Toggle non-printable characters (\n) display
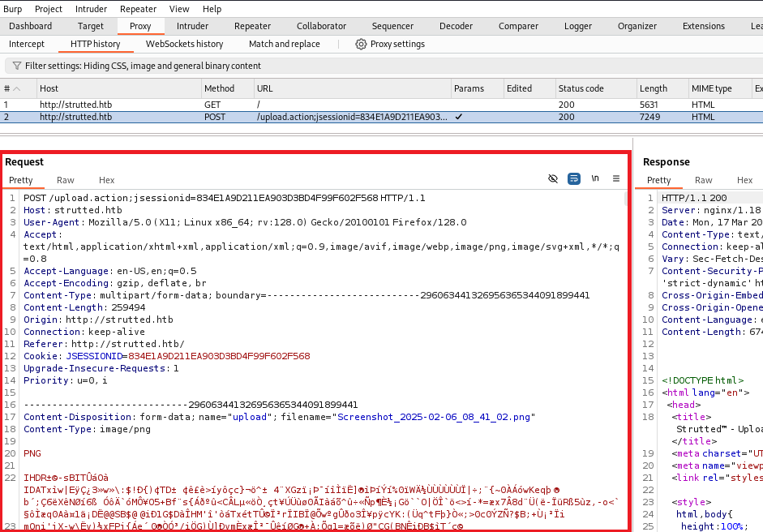The width and height of the screenshot is (763, 532). coord(595,178)
